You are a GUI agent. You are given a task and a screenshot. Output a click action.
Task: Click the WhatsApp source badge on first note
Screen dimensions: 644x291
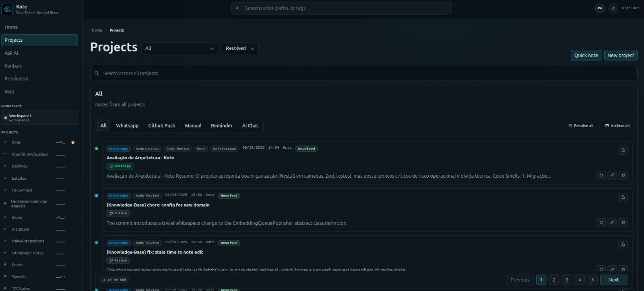coord(120,166)
